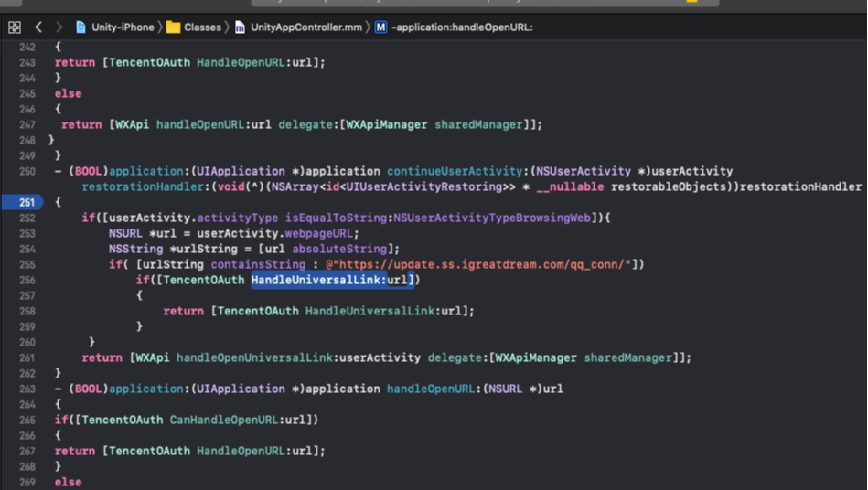Click CanHandleOpenURL on line 265
The image size is (868, 490).
click(x=224, y=420)
